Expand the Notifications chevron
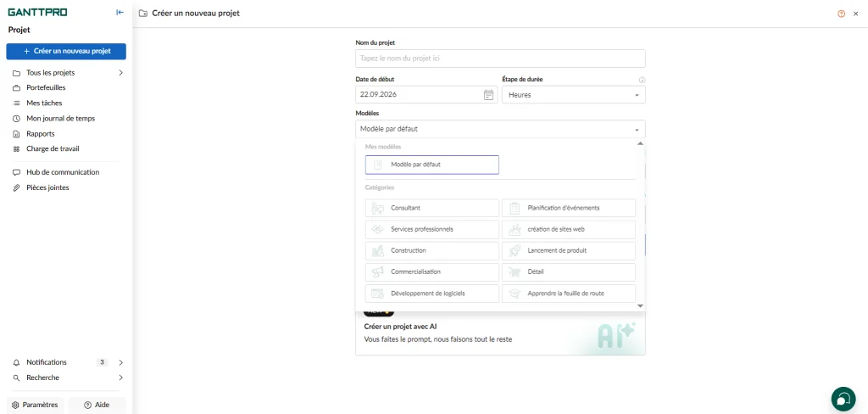This screenshot has height=414, width=868. point(120,362)
